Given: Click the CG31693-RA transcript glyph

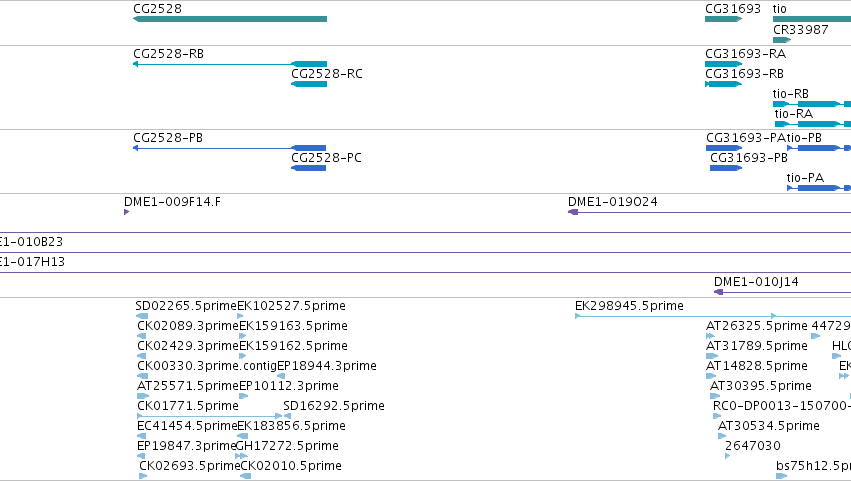Looking at the screenshot, I should (x=723, y=64).
